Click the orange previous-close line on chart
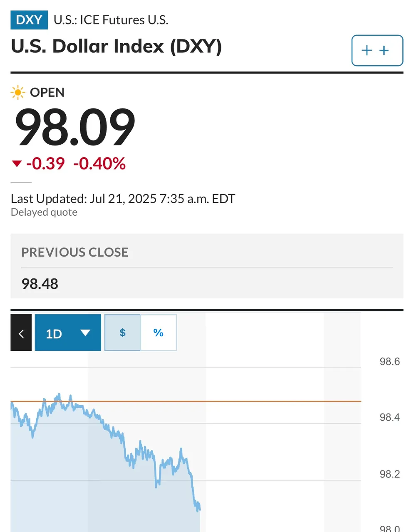The image size is (414, 532). [x=270, y=401]
